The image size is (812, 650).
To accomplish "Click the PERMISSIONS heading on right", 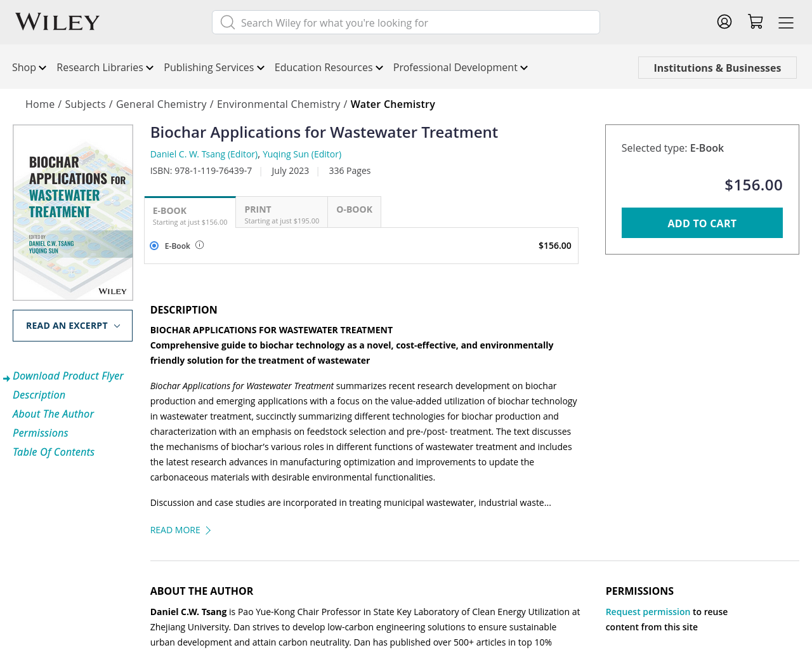I will click(639, 591).
